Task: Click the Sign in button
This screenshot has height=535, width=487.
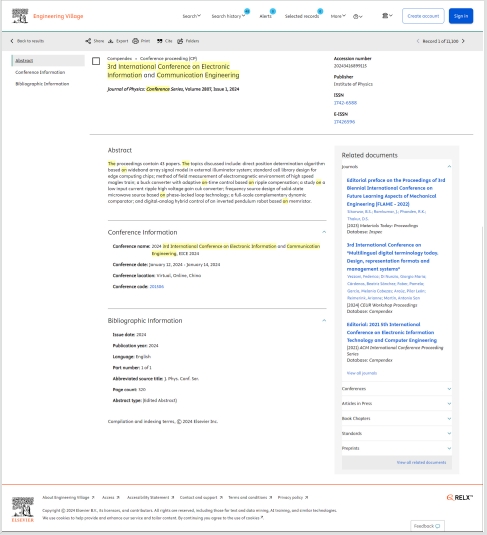Action: click(461, 16)
